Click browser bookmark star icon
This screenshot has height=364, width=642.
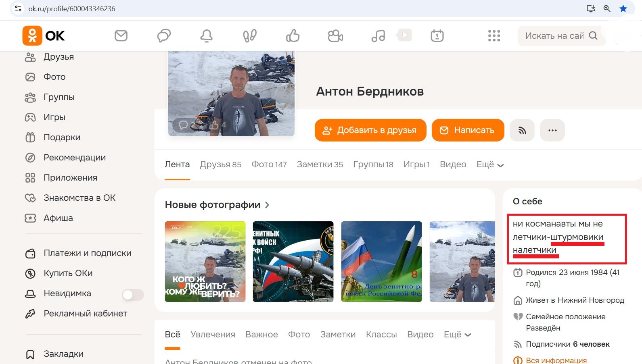(623, 8)
